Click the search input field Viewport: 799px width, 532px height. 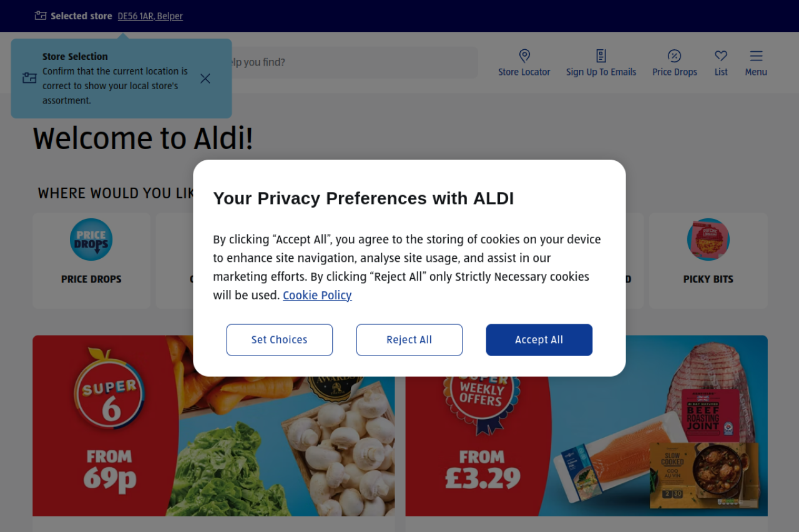(x=350, y=62)
